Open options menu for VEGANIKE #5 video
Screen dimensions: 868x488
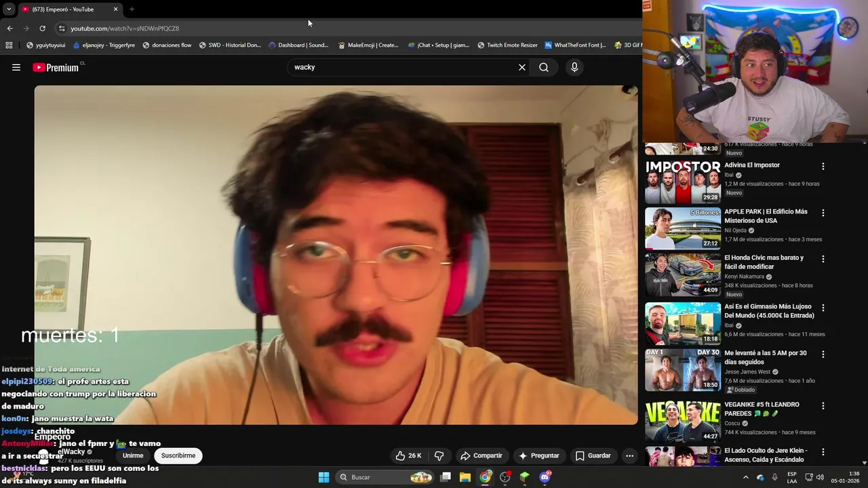823,406
